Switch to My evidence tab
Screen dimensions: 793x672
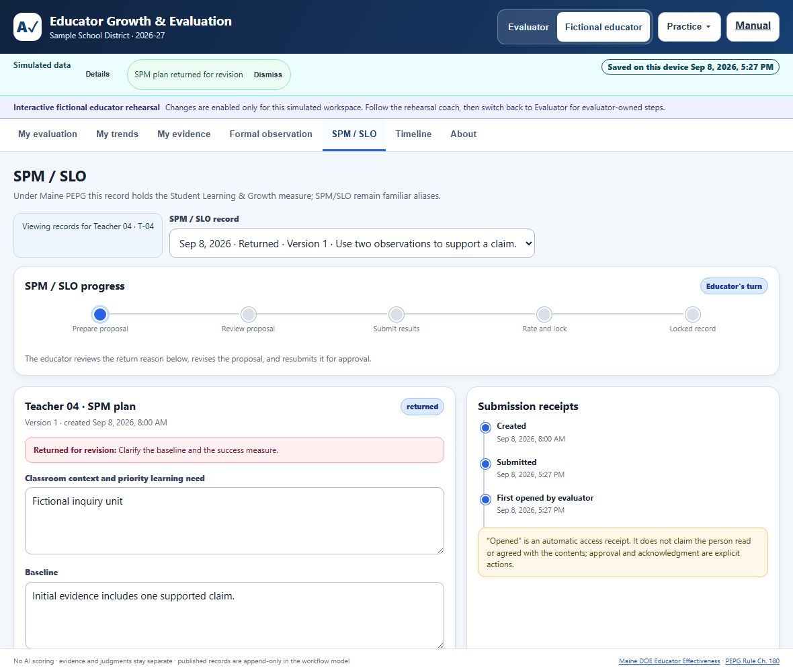[x=183, y=134]
